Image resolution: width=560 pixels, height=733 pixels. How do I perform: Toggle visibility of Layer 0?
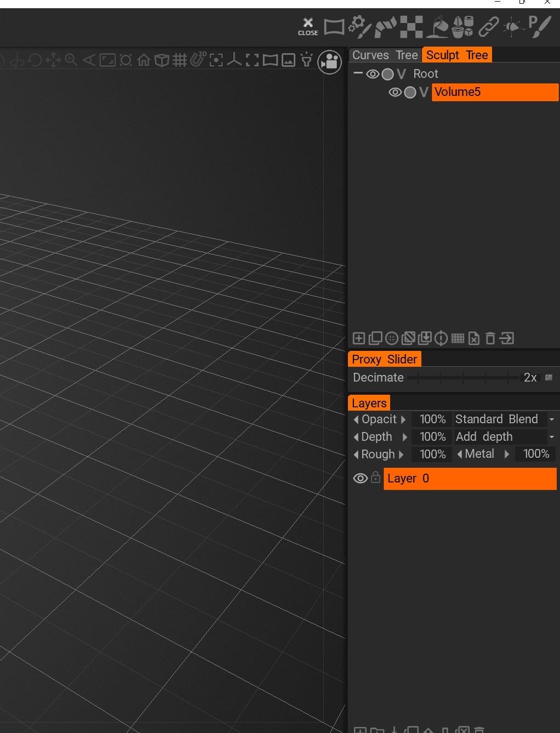coord(360,478)
